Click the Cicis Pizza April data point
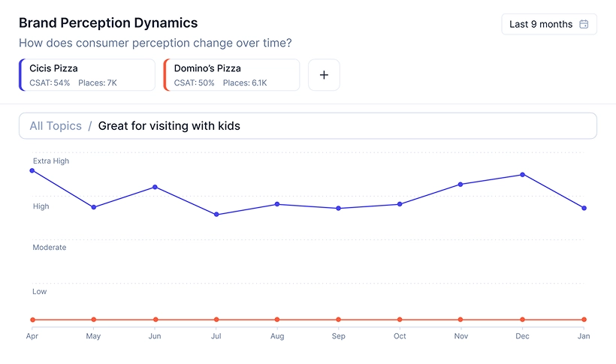Image resolution: width=616 pixels, height=364 pixels. 32,170
